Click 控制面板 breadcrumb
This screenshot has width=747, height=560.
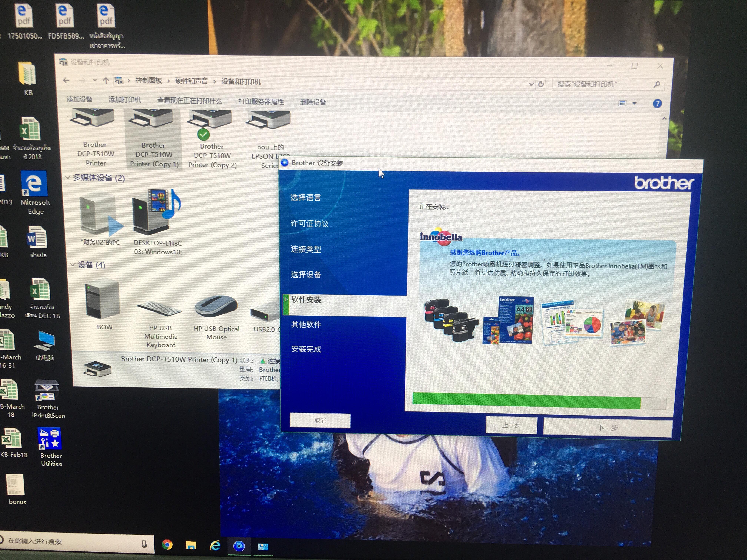149,80
